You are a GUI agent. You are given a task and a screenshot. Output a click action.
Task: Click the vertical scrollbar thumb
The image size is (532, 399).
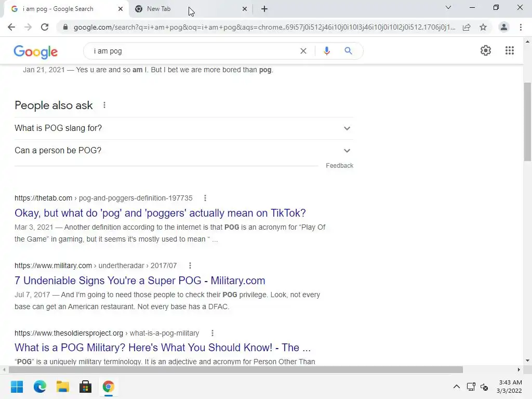527,122
